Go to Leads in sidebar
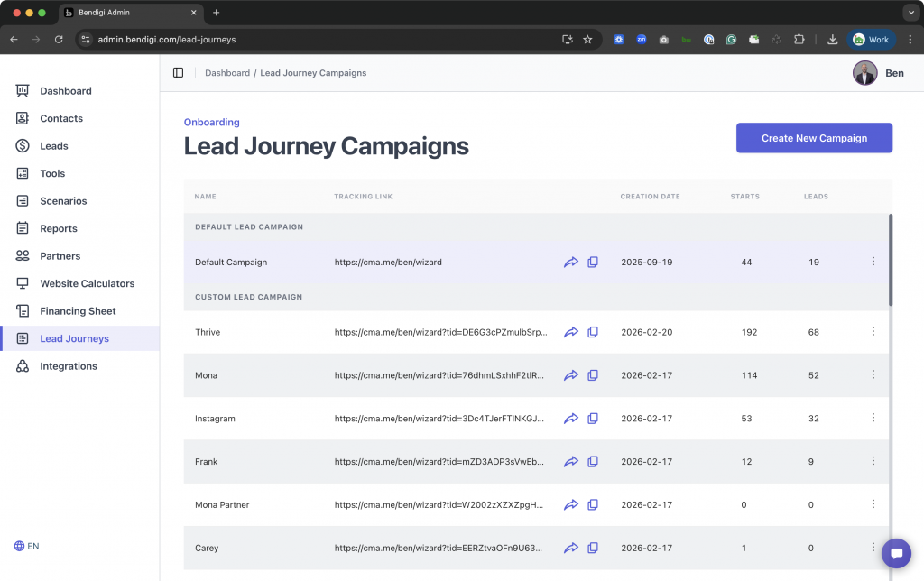The width and height of the screenshot is (924, 581). 54,146
